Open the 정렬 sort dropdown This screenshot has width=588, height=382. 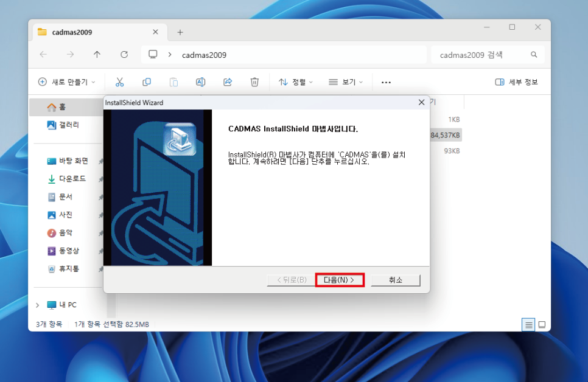[x=295, y=82]
